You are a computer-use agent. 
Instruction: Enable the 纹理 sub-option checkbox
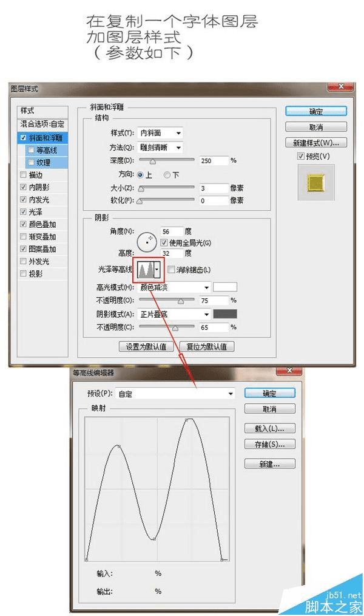31,162
